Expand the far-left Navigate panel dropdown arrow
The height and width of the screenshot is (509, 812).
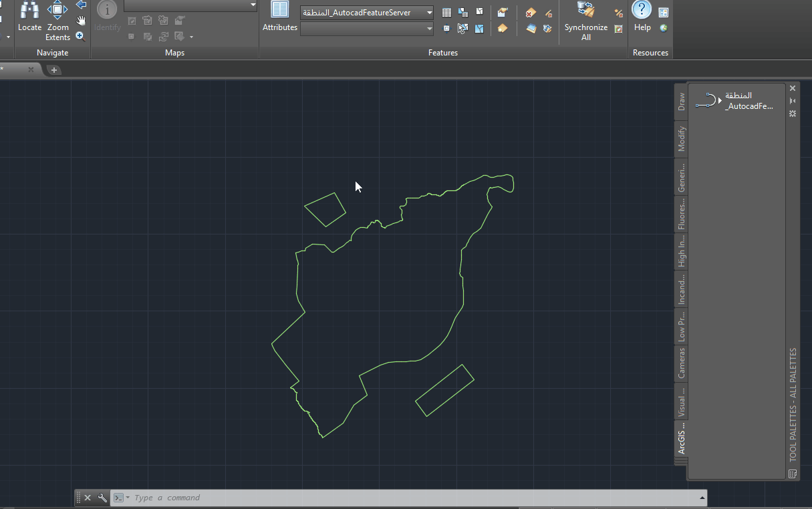click(x=8, y=37)
